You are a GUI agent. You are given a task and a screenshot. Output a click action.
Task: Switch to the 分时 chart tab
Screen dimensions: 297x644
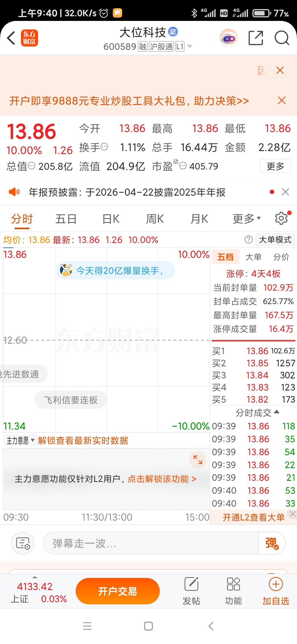click(22, 219)
